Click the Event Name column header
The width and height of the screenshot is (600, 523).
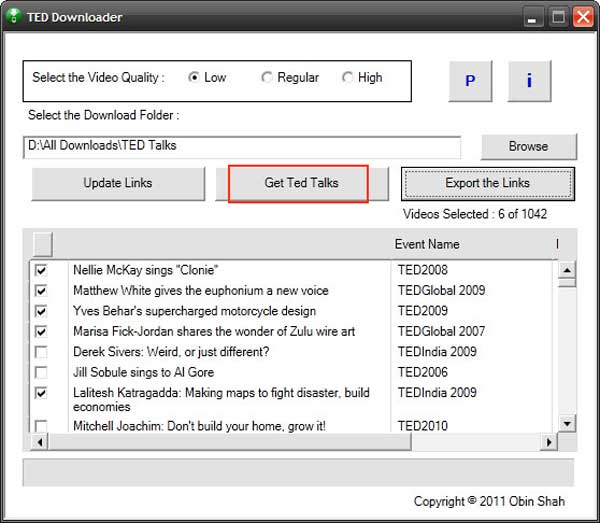click(427, 244)
